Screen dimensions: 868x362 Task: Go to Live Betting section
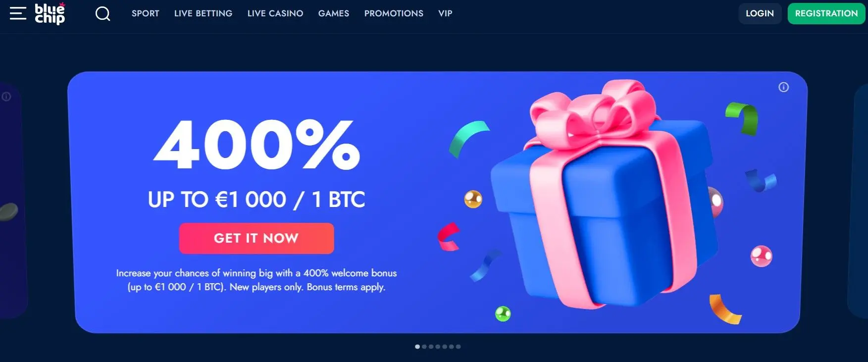203,13
